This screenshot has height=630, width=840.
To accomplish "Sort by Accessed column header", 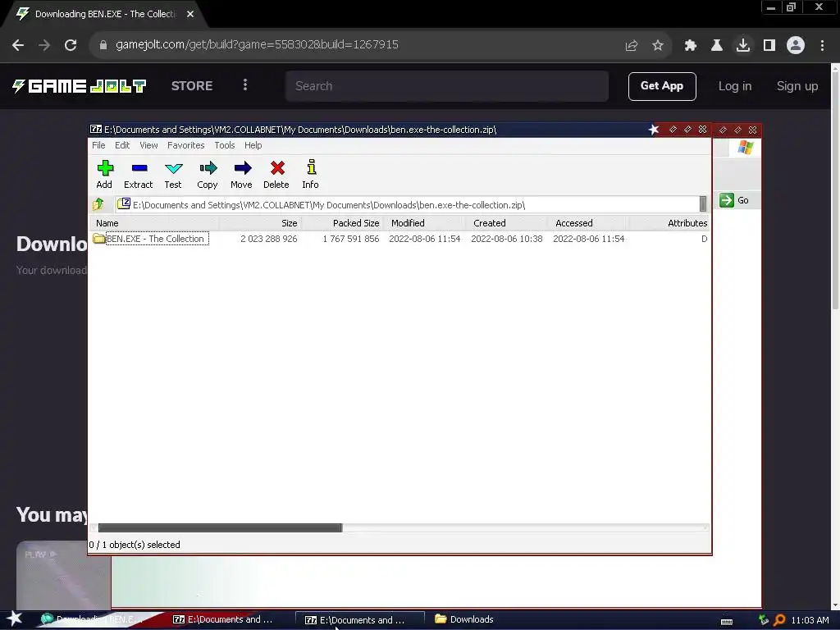I will (588, 223).
